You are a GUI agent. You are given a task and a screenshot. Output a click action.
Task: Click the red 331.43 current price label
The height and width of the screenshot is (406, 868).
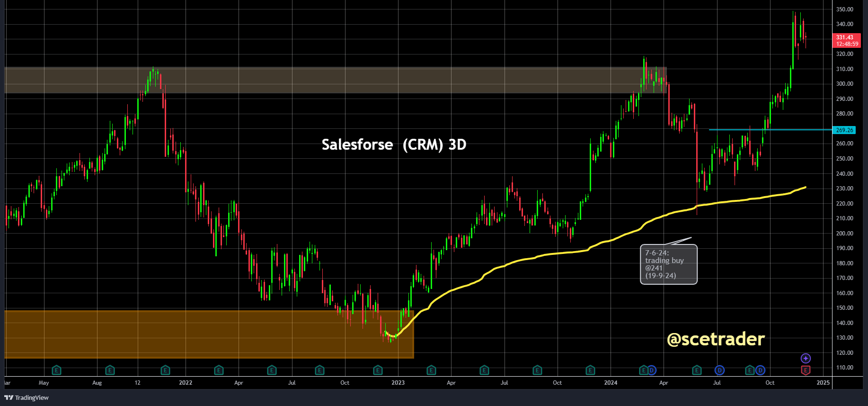(x=847, y=40)
